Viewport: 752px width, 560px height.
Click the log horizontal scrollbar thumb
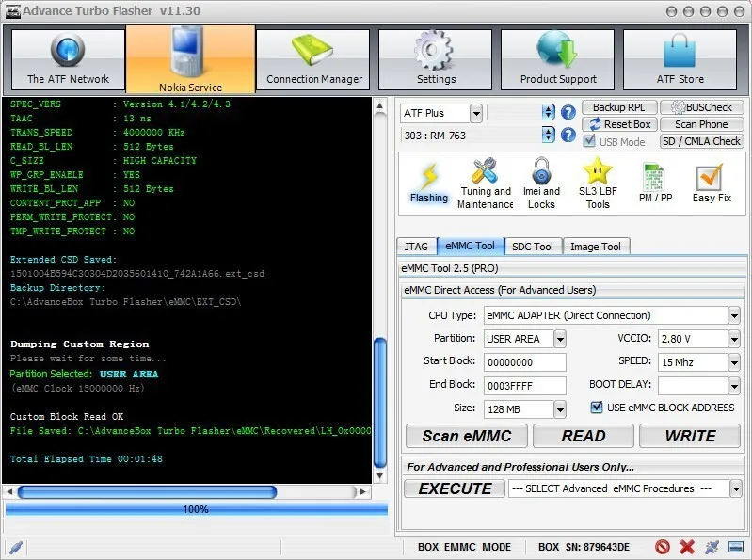click(x=147, y=492)
